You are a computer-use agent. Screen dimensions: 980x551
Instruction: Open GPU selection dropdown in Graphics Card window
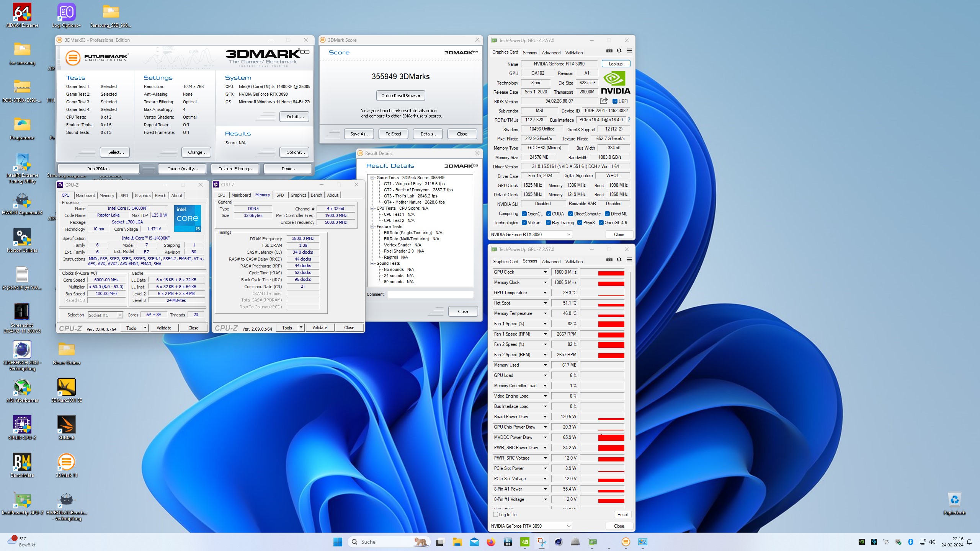pyautogui.click(x=531, y=235)
